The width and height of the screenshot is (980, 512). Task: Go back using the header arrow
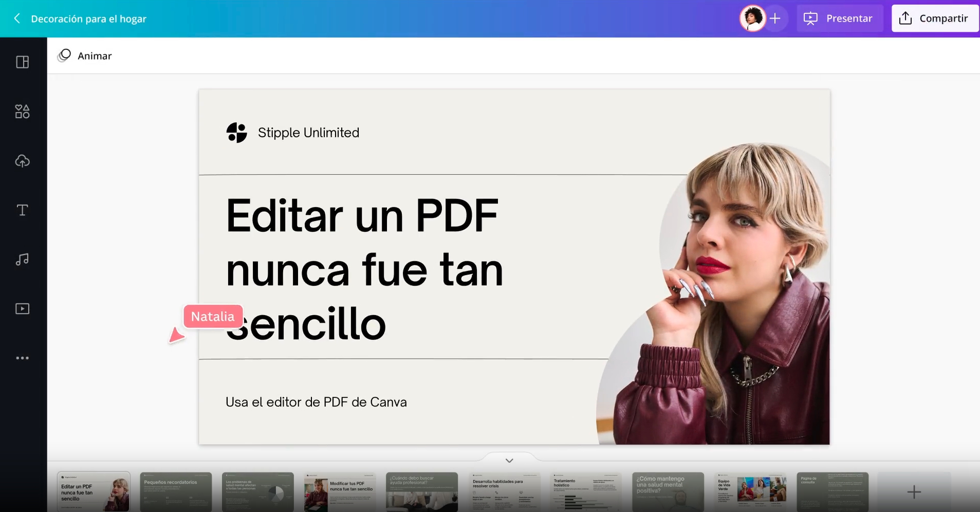point(17,19)
